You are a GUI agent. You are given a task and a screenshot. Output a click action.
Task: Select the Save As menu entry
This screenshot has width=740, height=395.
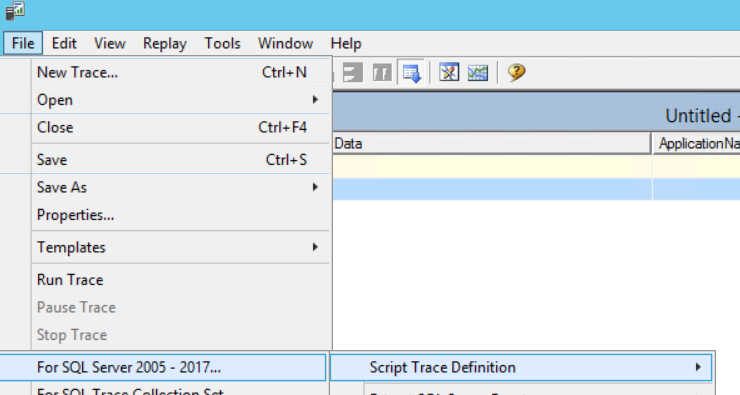tap(165, 187)
